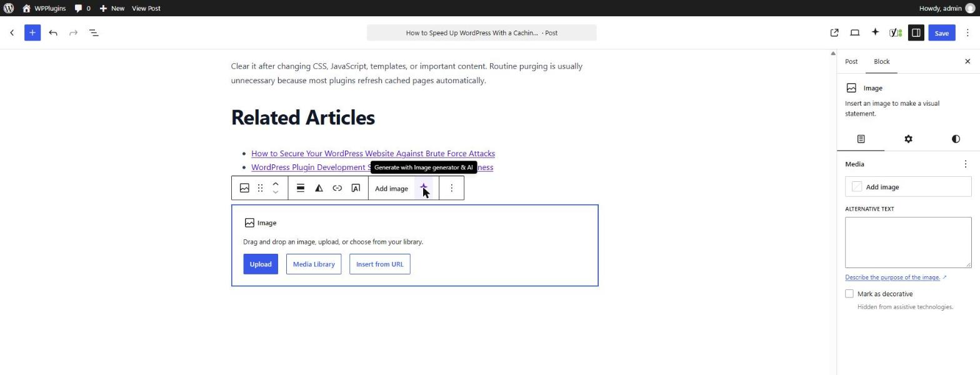980x375 pixels.
Task: Open the block Content list tab
Action: click(861, 139)
